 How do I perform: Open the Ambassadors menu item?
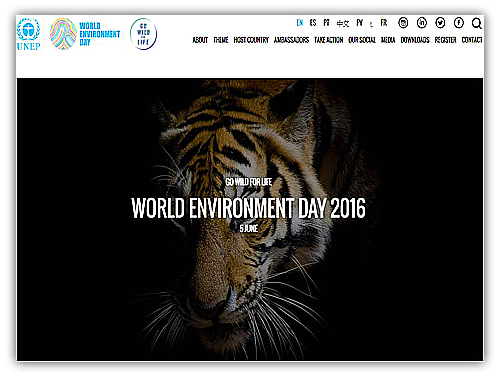point(291,40)
